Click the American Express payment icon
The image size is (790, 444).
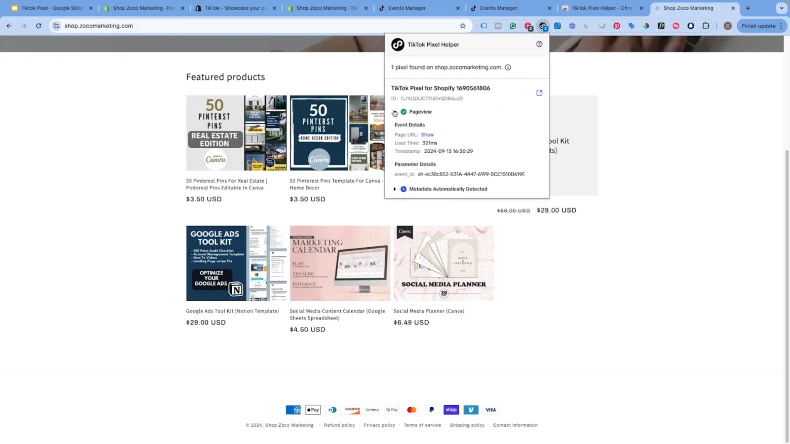point(293,410)
